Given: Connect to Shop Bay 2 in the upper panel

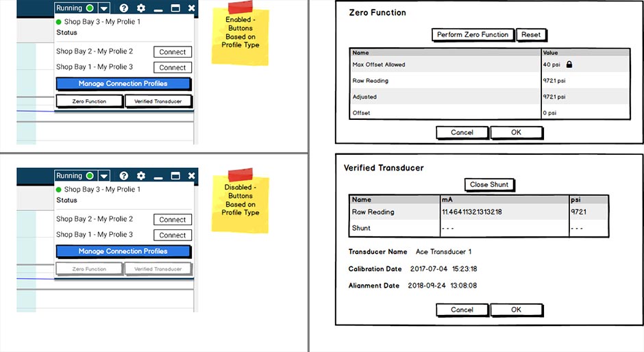Looking at the screenshot, I should pos(173,52).
